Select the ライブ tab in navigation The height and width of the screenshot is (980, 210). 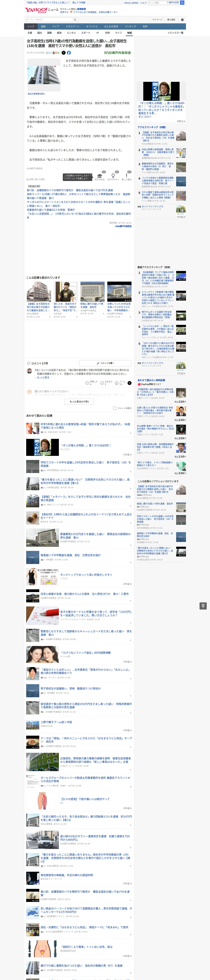(x=56, y=27)
